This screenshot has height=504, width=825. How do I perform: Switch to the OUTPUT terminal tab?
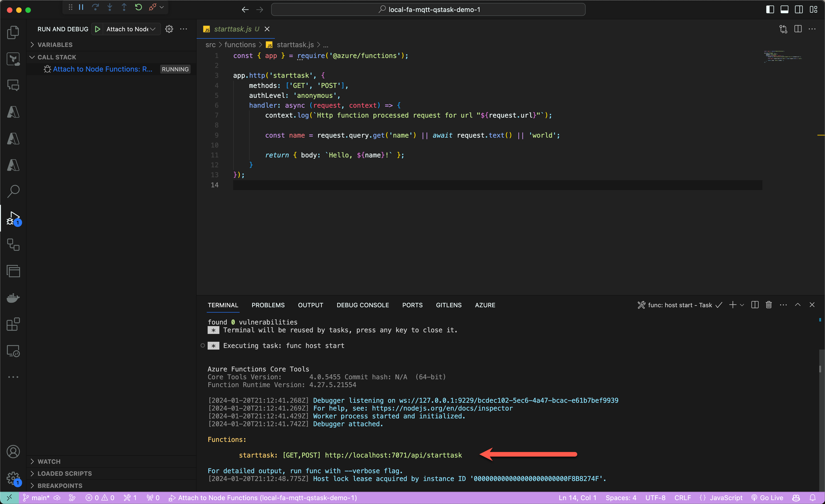pyautogui.click(x=311, y=305)
